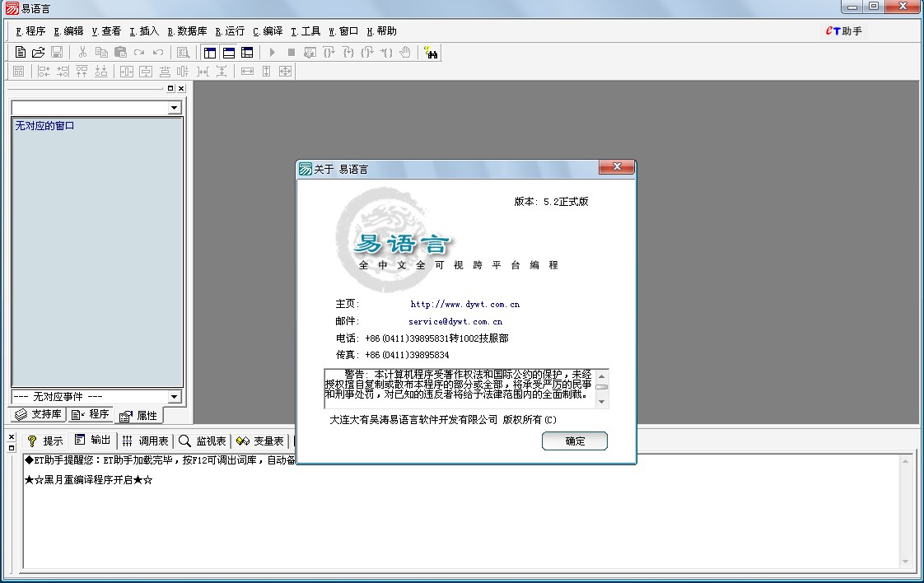The width and height of the screenshot is (924, 583).
Task: Open the 编译 menu
Action: click(x=268, y=31)
